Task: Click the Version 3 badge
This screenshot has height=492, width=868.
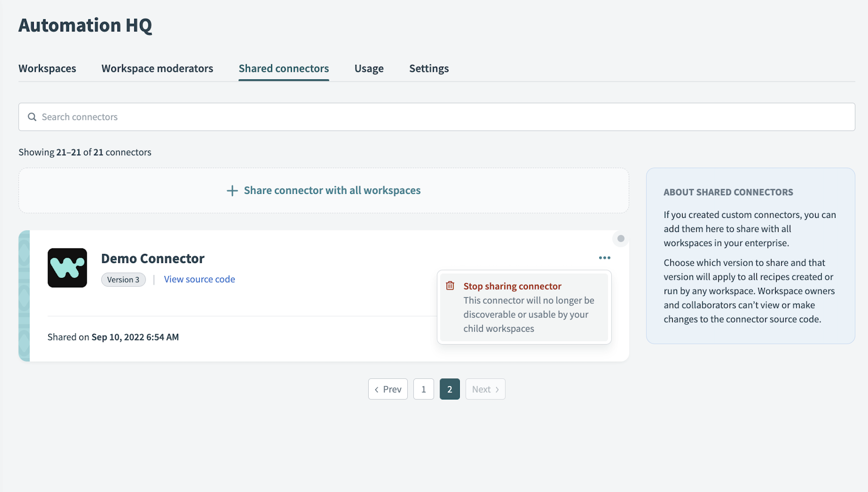Action: [123, 280]
